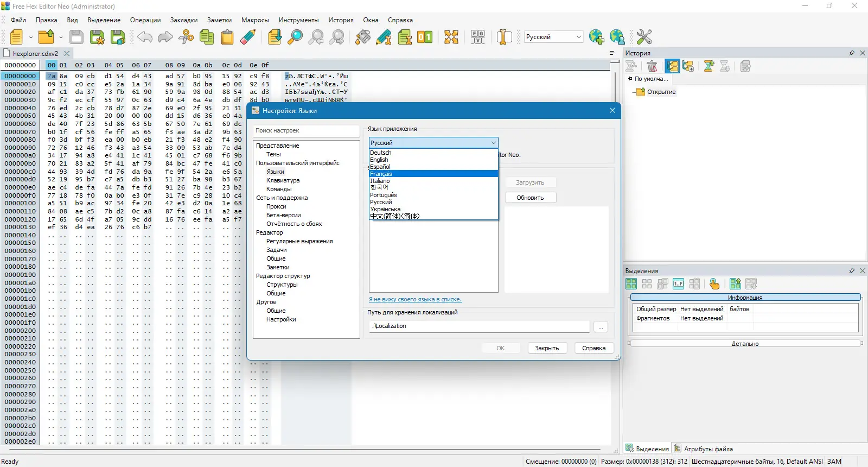The height and width of the screenshot is (467, 868).
Task: Switch to the hexplorer.cdxv2 document tab
Action: [35, 54]
